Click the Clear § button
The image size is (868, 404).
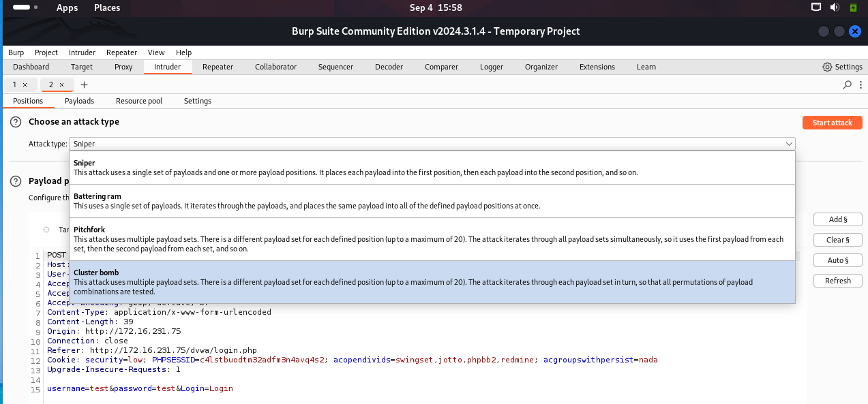pyautogui.click(x=838, y=240)
